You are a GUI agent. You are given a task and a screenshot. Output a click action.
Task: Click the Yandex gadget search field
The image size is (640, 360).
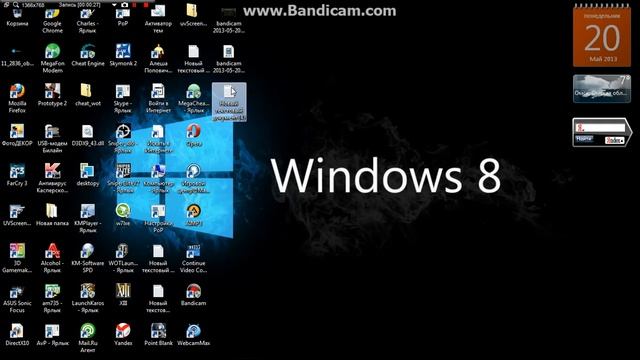click(600, 128)
